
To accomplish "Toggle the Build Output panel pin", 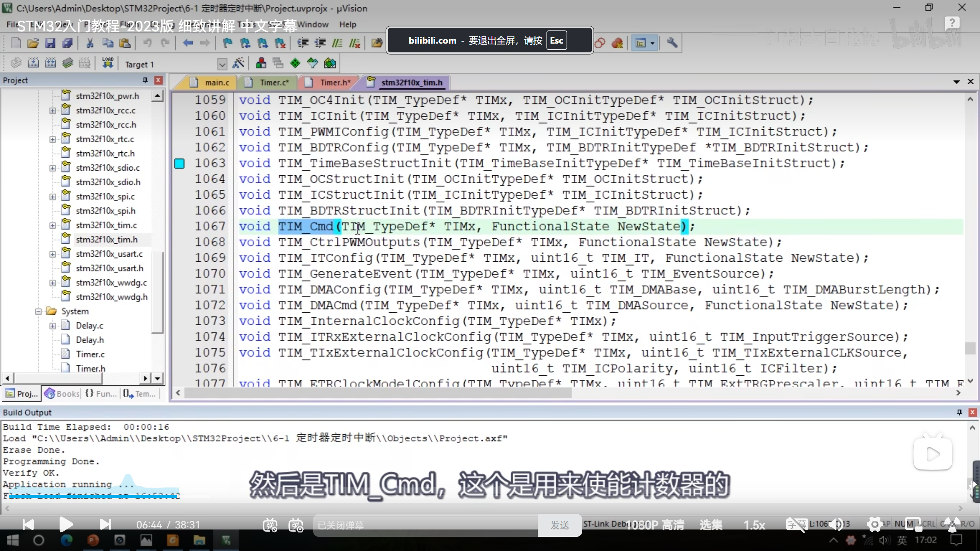I will (x=959, y=412).
